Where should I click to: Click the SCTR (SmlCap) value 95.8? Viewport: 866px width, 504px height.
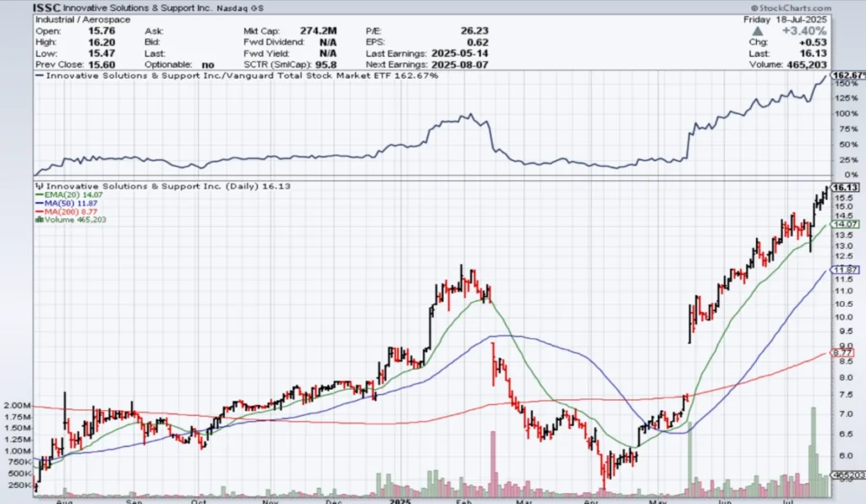pos(326,64)
